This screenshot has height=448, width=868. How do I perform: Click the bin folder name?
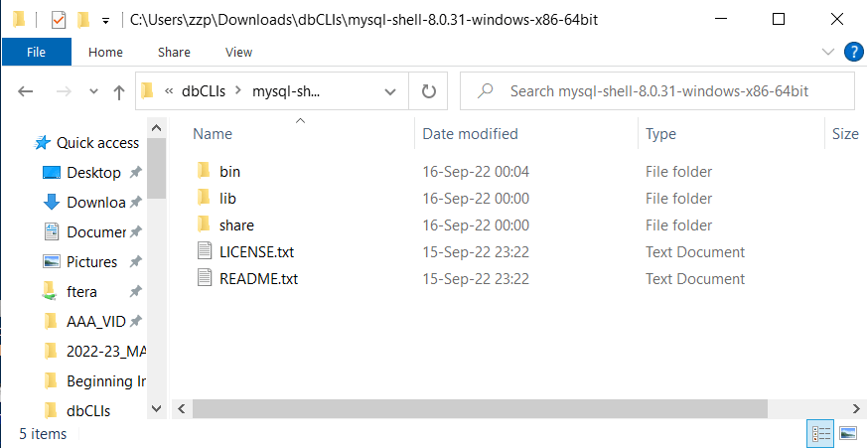pos(229,172)
